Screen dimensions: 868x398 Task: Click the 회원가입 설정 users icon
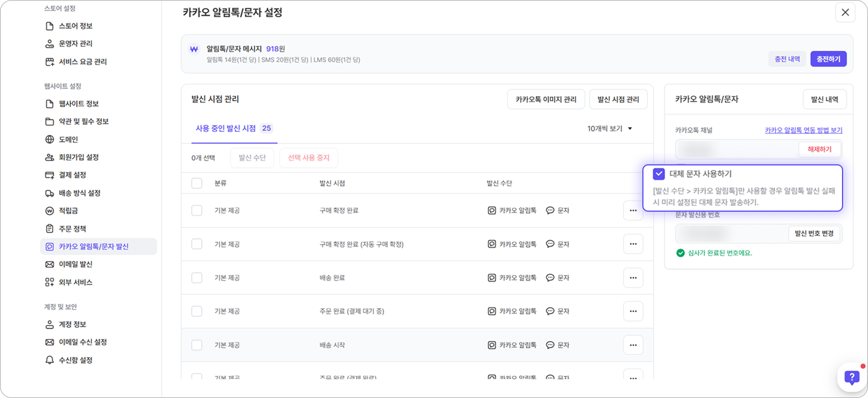(49, 157)
